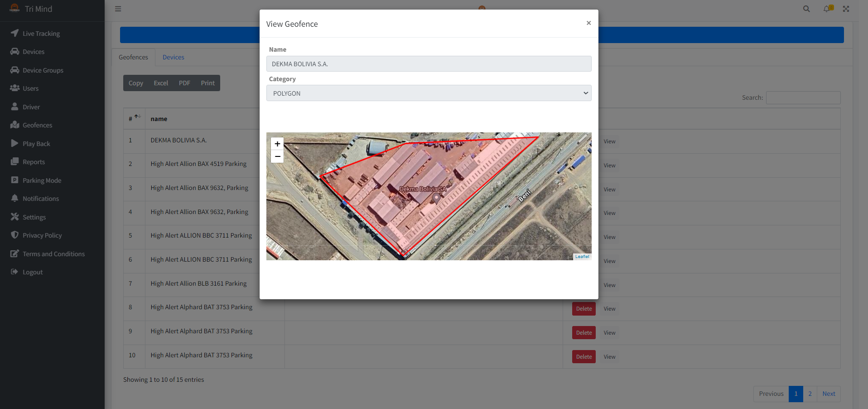
Task: Navigate to Geofences via its sidebar icon
Action: click(x=36, y=125)
